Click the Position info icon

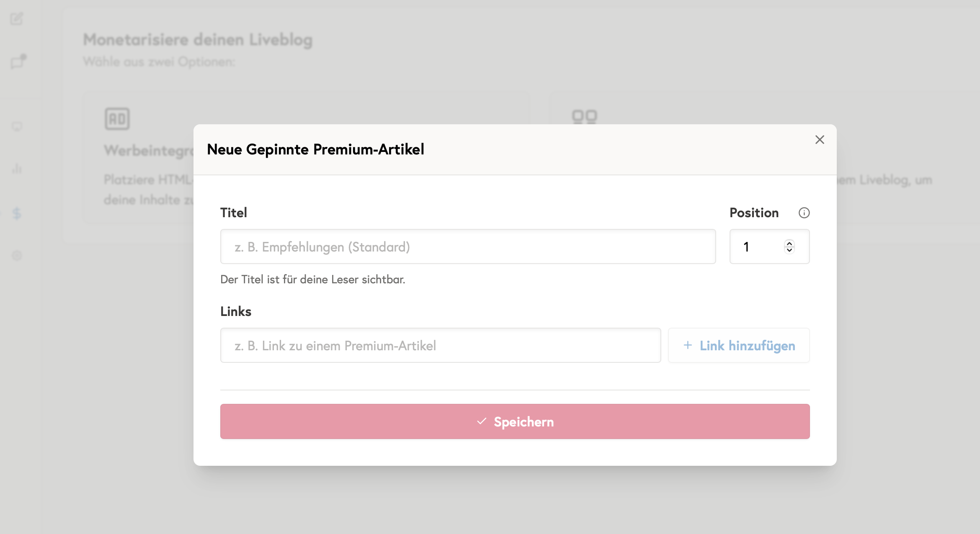pos(804,213)
